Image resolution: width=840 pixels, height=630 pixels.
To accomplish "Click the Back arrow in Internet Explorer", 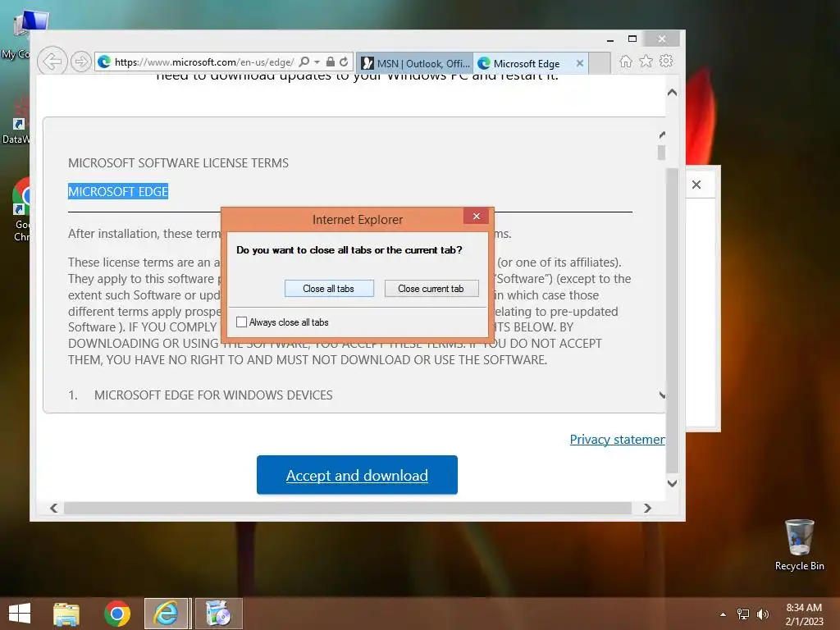I will coord(52,62).
